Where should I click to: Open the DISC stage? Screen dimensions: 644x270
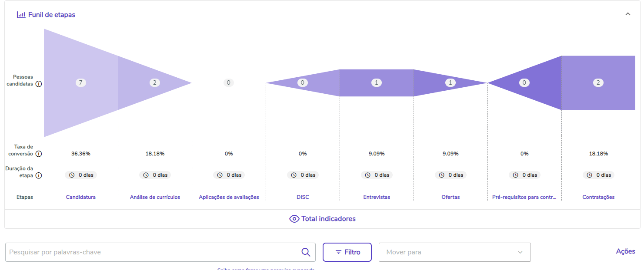click(x=303, y=197)
